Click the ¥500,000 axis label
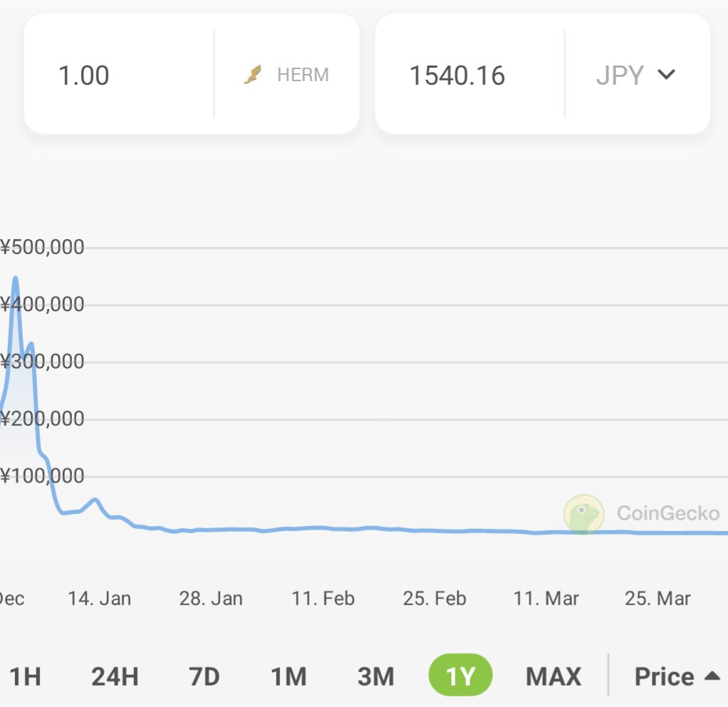Viewport: 728px width, 707px height. 42,247
